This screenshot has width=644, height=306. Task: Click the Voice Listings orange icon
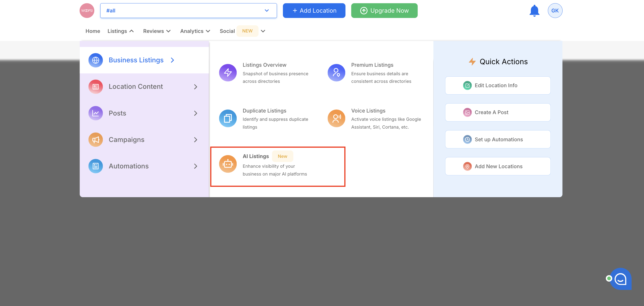click(x=336, y=118)
